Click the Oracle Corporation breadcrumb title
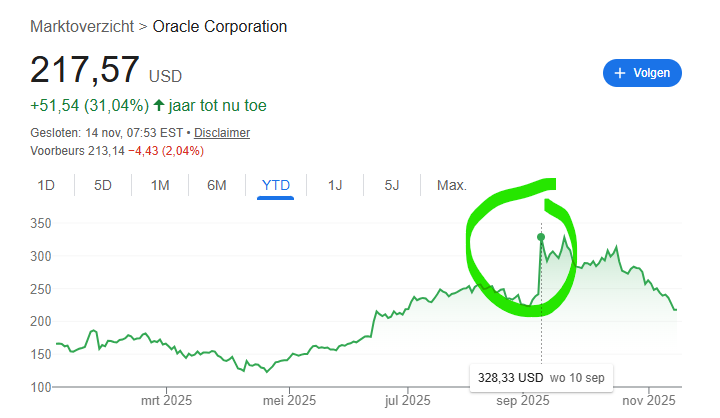This screenshot has width=720, height=418. pyautogui.click(x=220, y=26)
